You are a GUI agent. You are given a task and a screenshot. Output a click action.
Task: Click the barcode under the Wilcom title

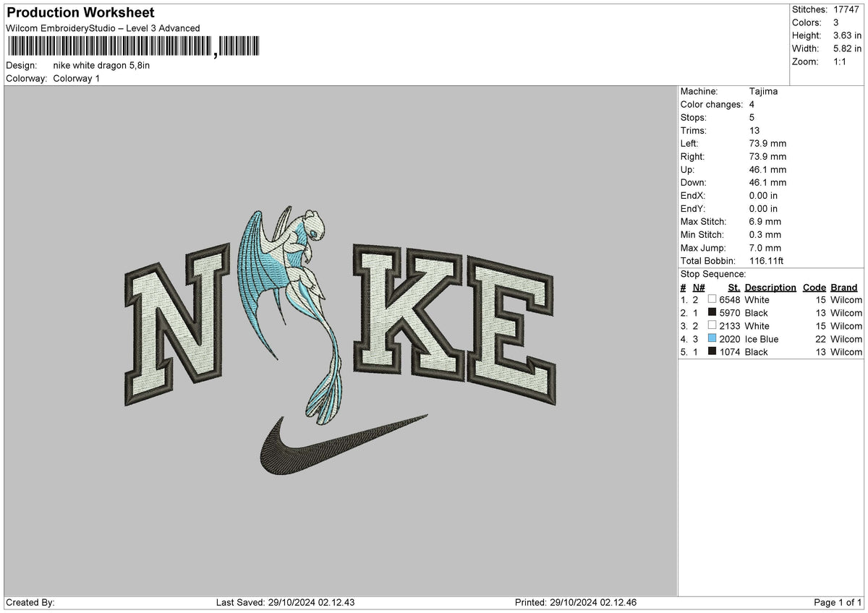pyautogui.click(x=135, y=48)
